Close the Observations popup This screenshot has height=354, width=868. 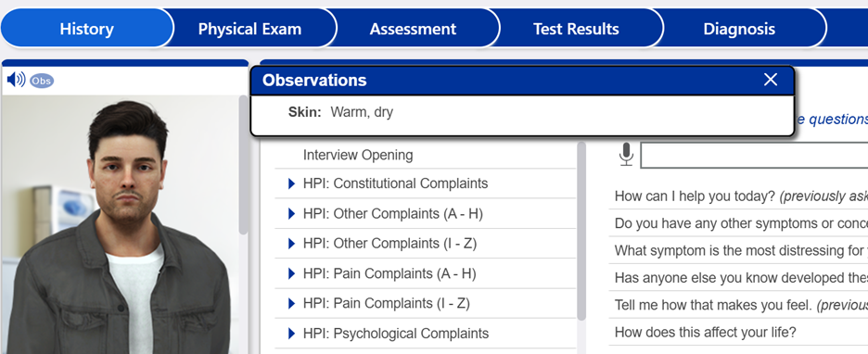click(x=771, y=80)
